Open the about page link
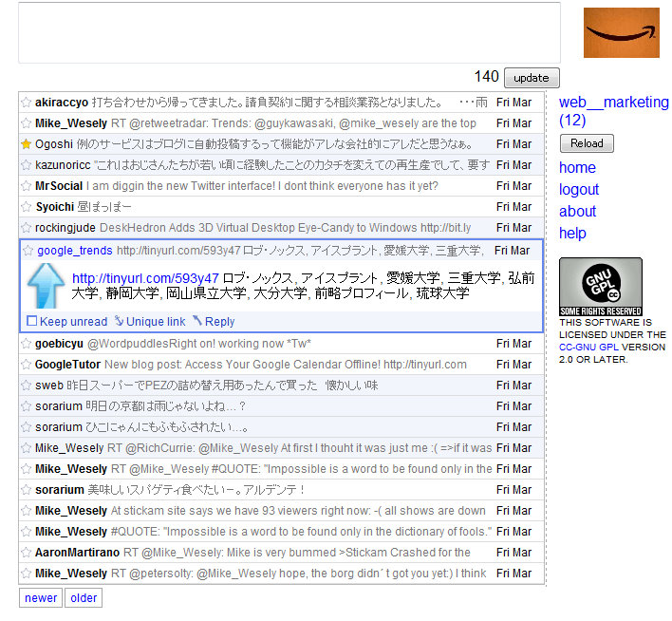 point(577,212)
